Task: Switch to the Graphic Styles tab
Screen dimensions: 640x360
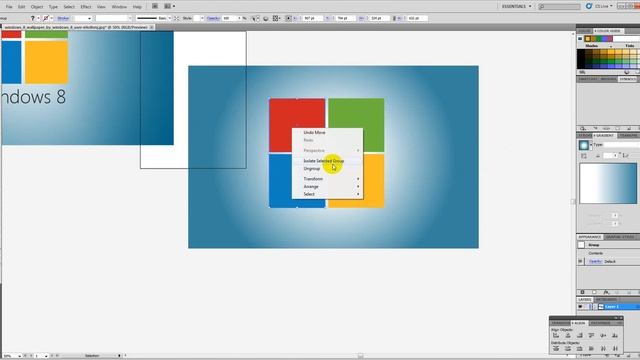Action: point(620,237)
